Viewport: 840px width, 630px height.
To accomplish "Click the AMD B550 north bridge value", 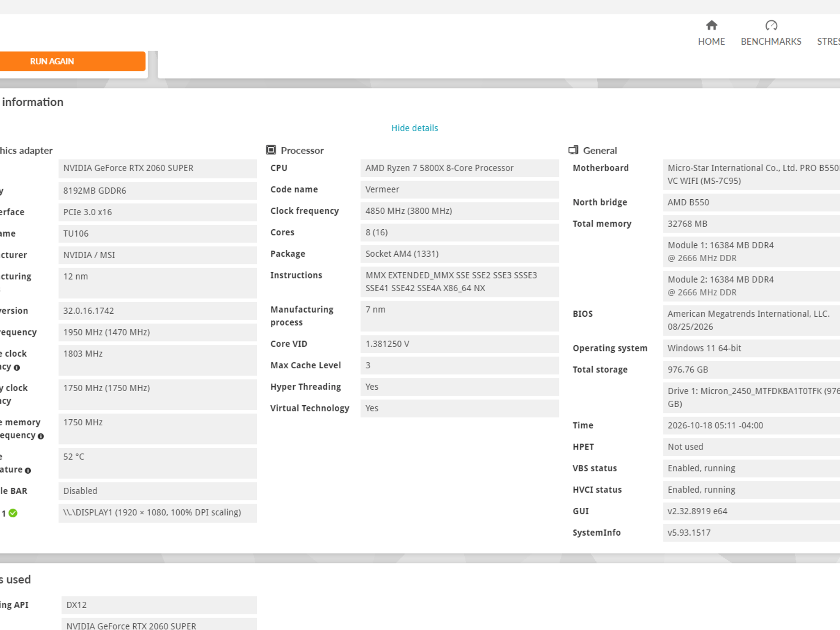I will [x=751, y=202].
